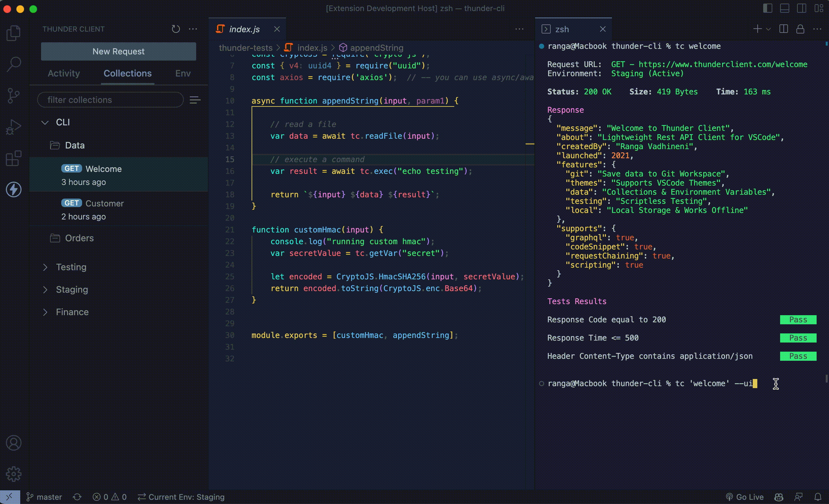Open the Thunder Client lightning bolt icon

pos(13,189)
